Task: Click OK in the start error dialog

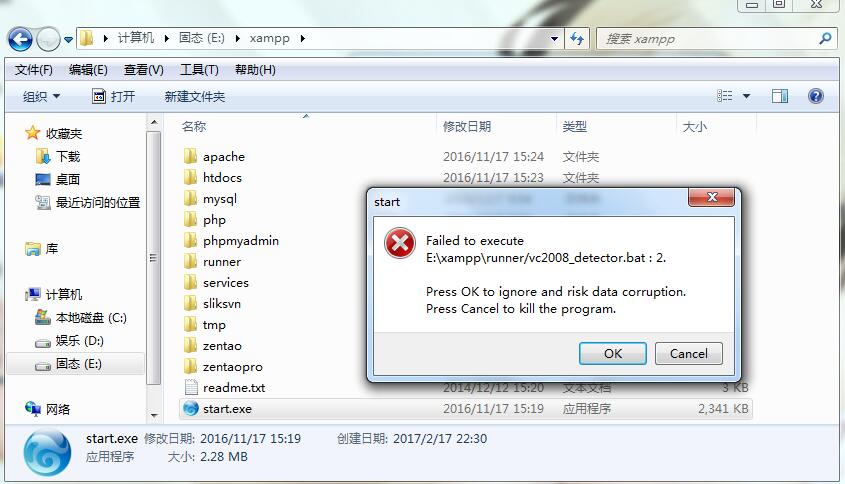Action: point(613,354)
